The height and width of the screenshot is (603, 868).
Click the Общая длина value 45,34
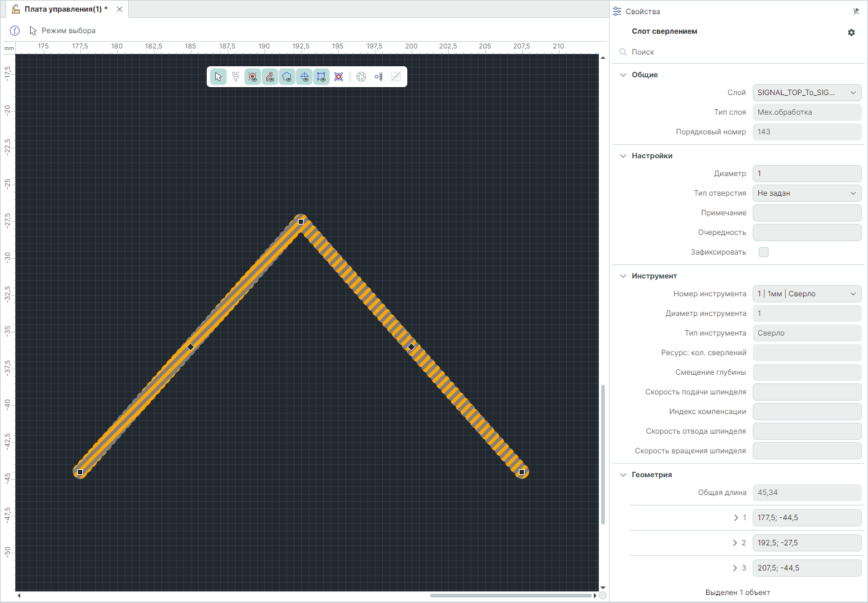(807, 493)
